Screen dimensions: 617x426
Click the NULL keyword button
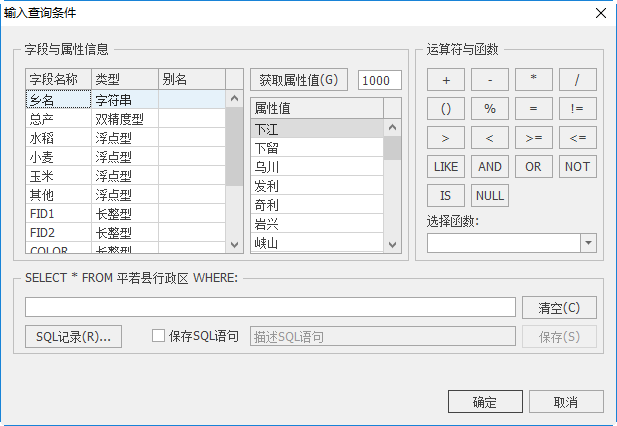(489, 196)
